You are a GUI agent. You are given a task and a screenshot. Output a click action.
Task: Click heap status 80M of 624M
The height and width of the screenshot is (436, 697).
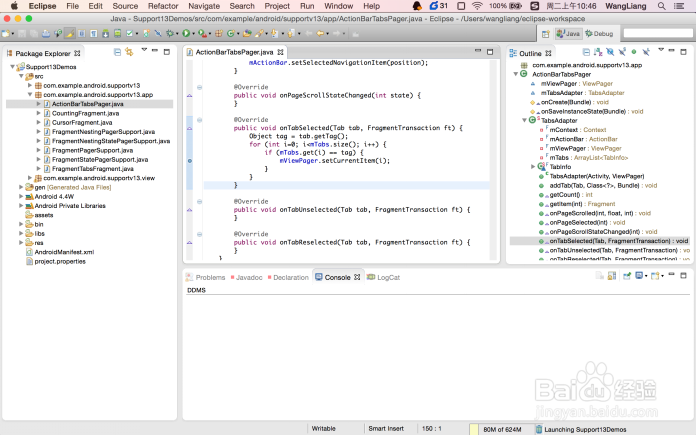tap(502, 429)
